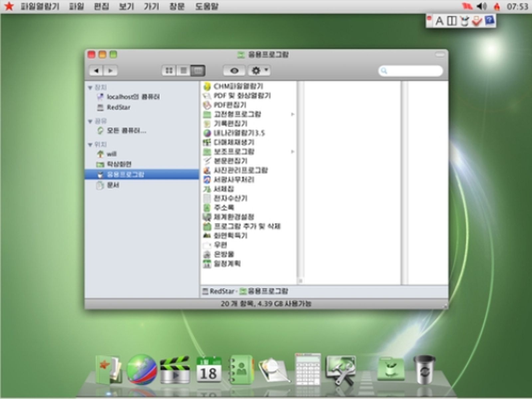Click inside the search field
The image size is (532, 399).
click(411, 71)
